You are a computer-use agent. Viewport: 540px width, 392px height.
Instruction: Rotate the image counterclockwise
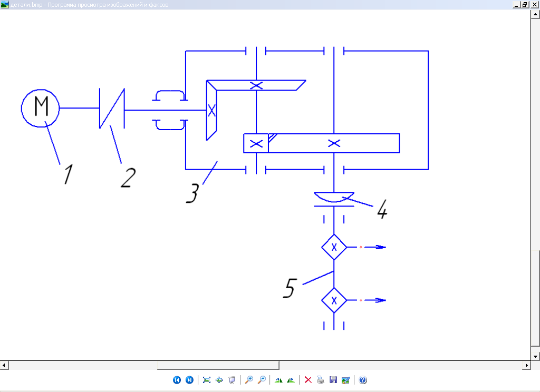(x=291, y=380)
